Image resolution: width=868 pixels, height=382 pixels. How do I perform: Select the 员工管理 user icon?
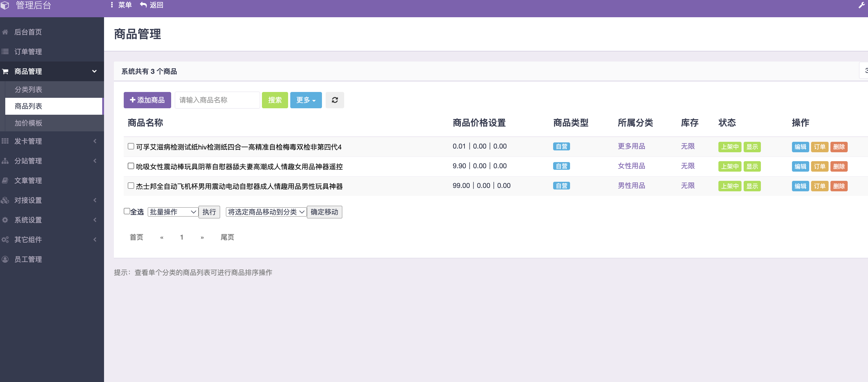pyautogui.click(x=5, y=259)
